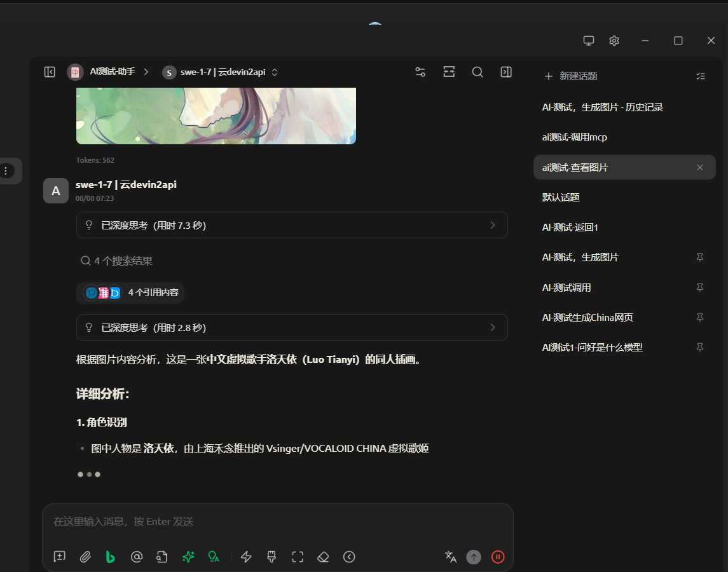Expand input box fullscreen icon
The image size is (728, 572).
tap(298, 557)
